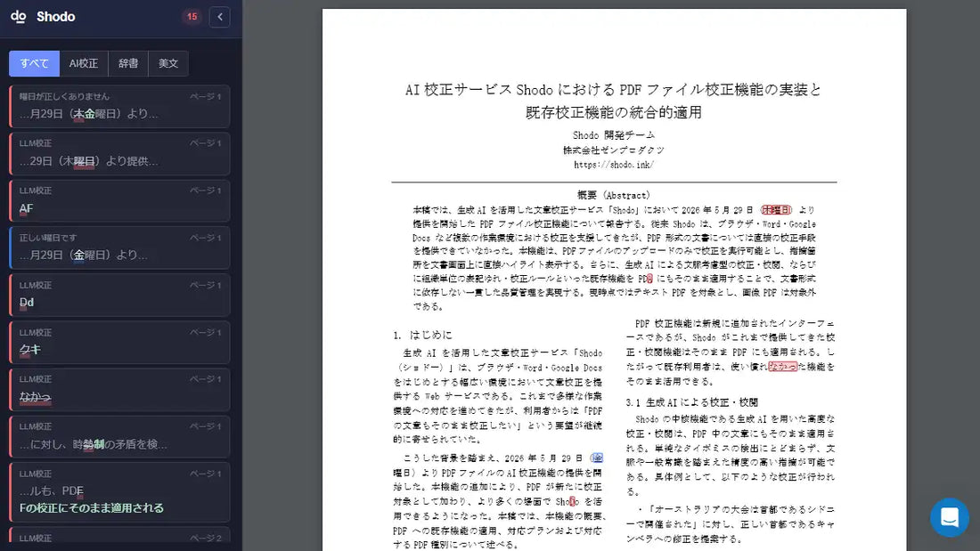Open the 辞書 tab
Viewport: 980px width, 551px height.
(x=128, y=63)
